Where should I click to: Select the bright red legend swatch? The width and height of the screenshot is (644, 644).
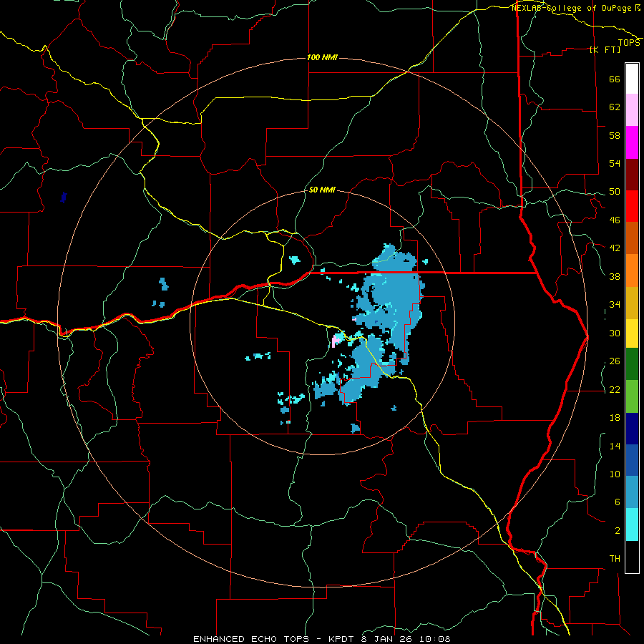pos(632,206)
